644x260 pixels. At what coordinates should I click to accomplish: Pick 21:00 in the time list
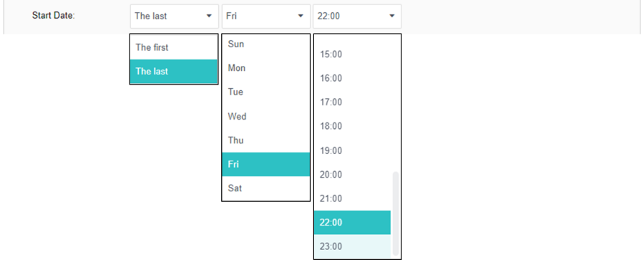(x=352, y=198)
